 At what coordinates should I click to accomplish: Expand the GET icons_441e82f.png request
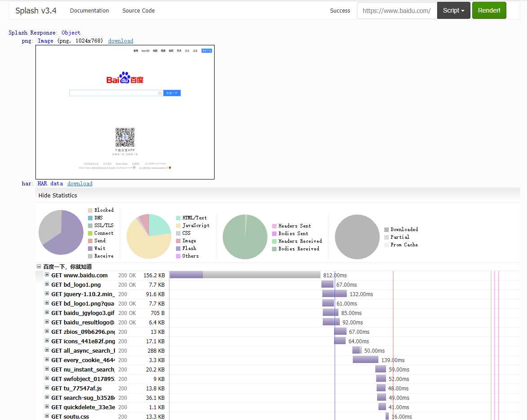pyautogui.click(x=47, y=341)
